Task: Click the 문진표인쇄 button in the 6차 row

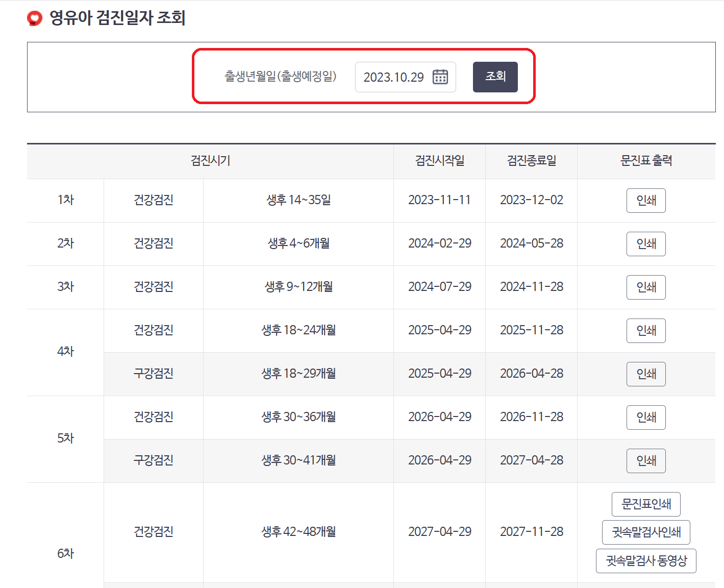Action: click(x=645, y=504)
